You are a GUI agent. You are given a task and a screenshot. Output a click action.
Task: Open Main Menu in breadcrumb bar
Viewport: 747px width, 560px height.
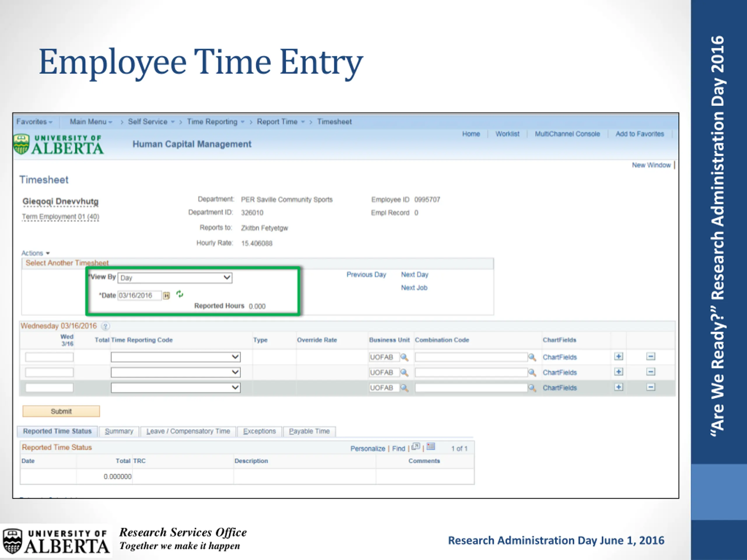91,122
